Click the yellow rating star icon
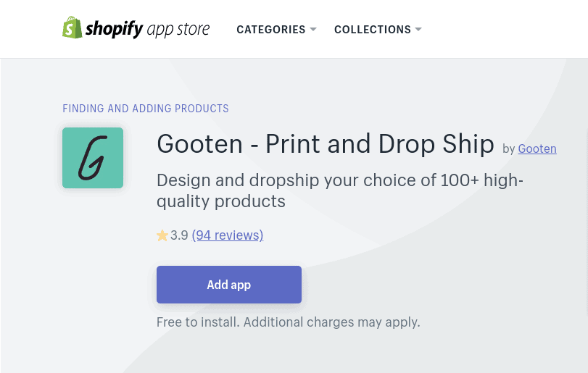 tap(162, 235)
